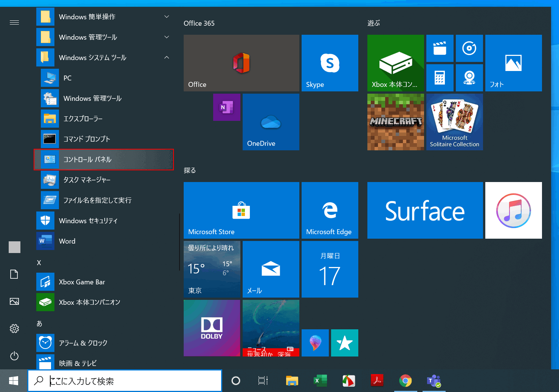Image resolution: width=559 pixels, height=392 pixels.
Task: Launch the OneDrive tile
Action: 271,122
